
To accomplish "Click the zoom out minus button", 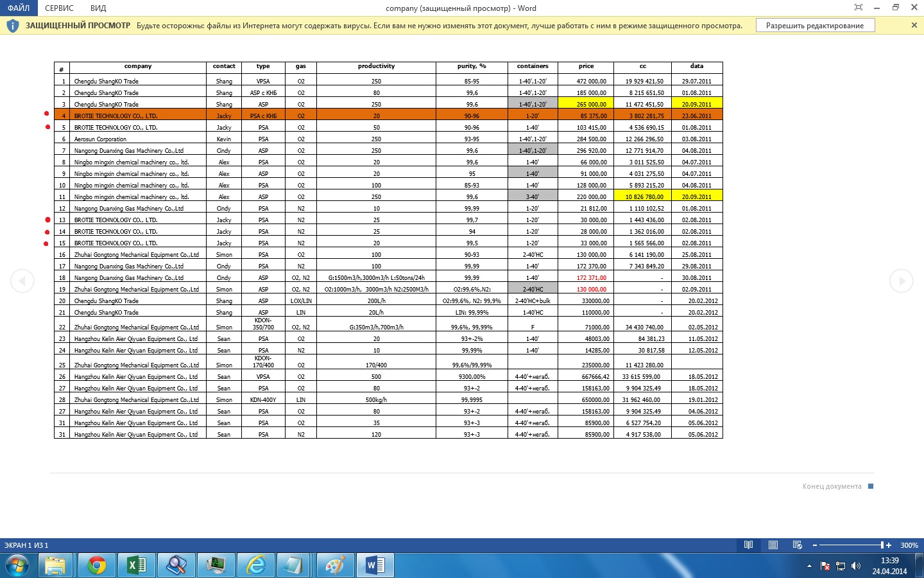I will (x=815, y=545).
